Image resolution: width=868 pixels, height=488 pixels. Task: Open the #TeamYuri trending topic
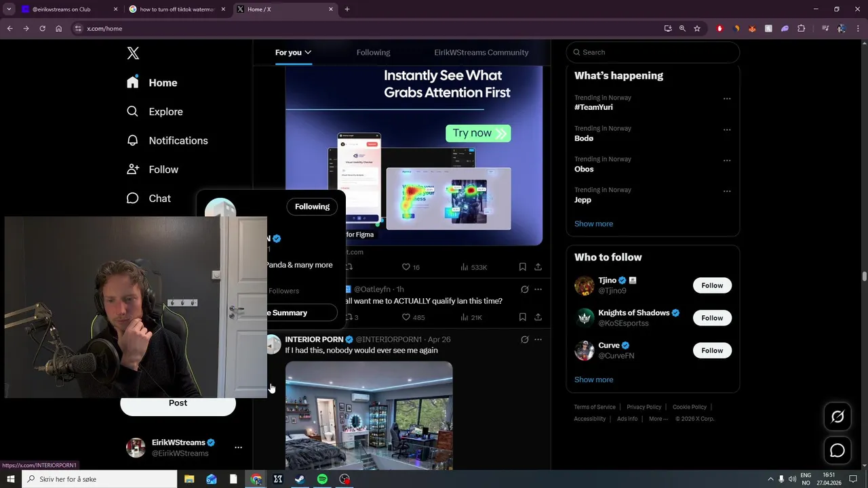coord(593,107)
